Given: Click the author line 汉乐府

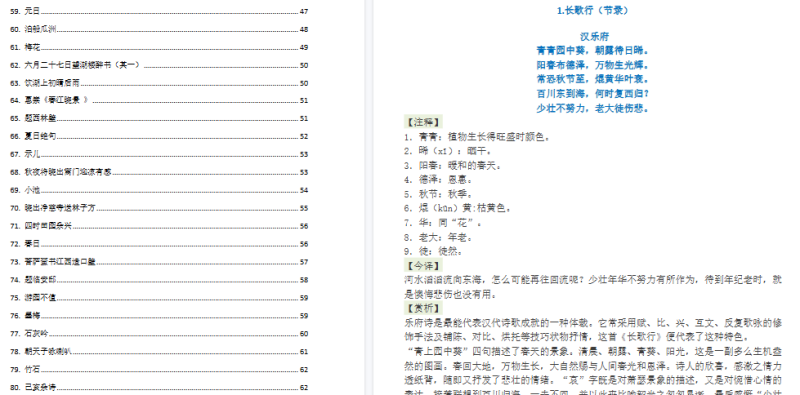Looking at the screenshot, I should coord(594,37).
